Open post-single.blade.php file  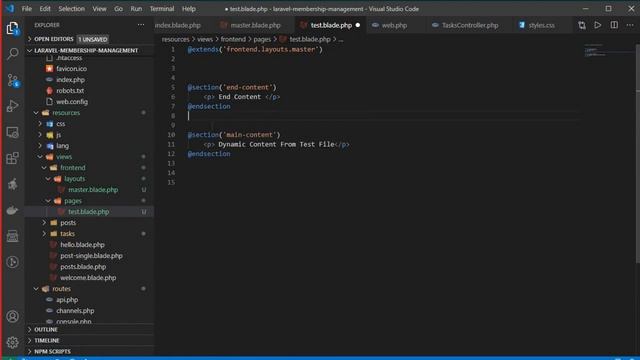pos(91,256)
